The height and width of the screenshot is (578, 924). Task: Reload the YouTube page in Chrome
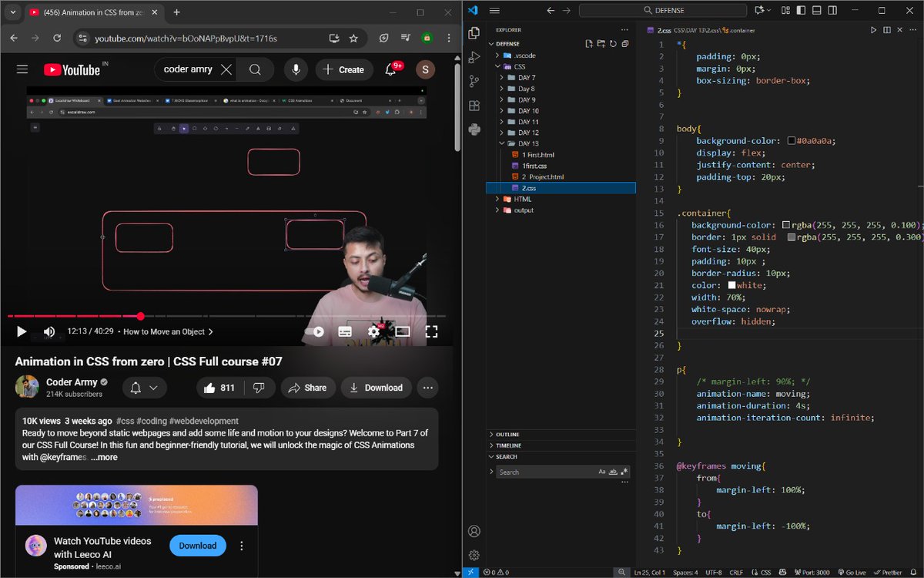pos(57,38)
